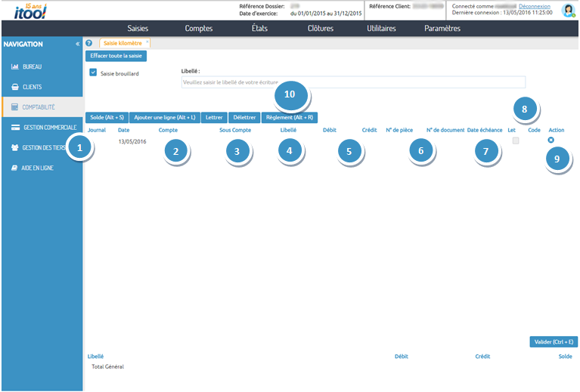Uncheck the Saisie brouillard checkbox
Image resolution: width=580 pixels, height=392 pixels.
click(93, 73)
